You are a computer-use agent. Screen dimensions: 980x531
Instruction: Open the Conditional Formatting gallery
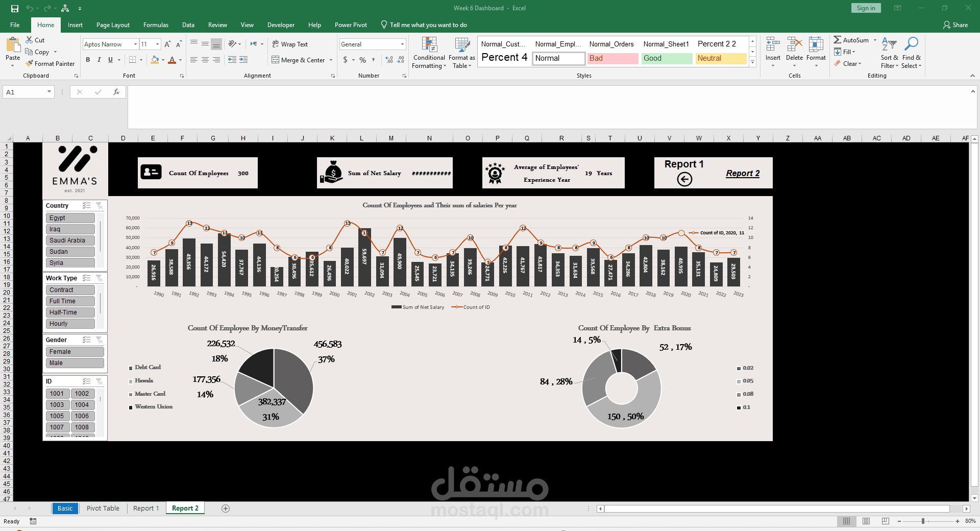pos(429,53)
